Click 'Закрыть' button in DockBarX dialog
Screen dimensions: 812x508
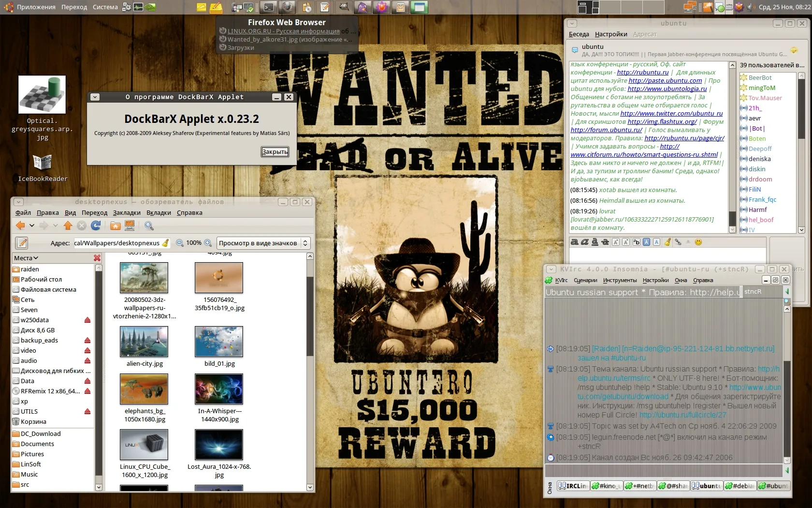pos(275,151)
